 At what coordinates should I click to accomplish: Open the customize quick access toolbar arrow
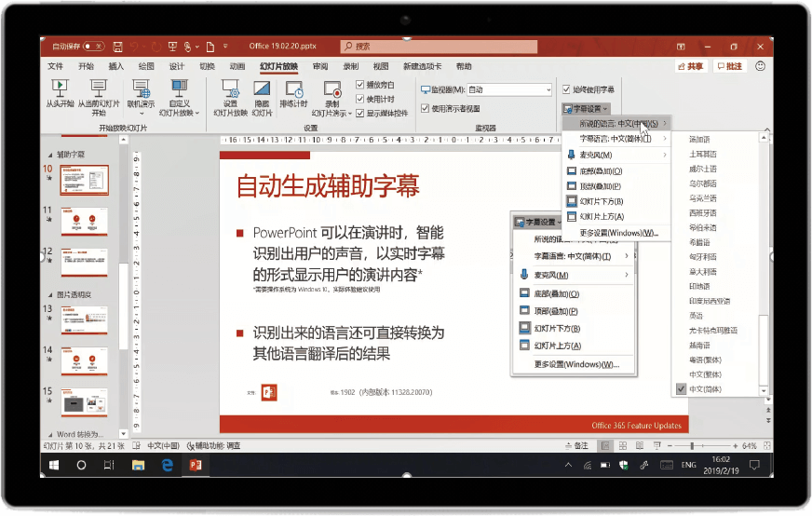pyautogui.click(x=225, y=47)
